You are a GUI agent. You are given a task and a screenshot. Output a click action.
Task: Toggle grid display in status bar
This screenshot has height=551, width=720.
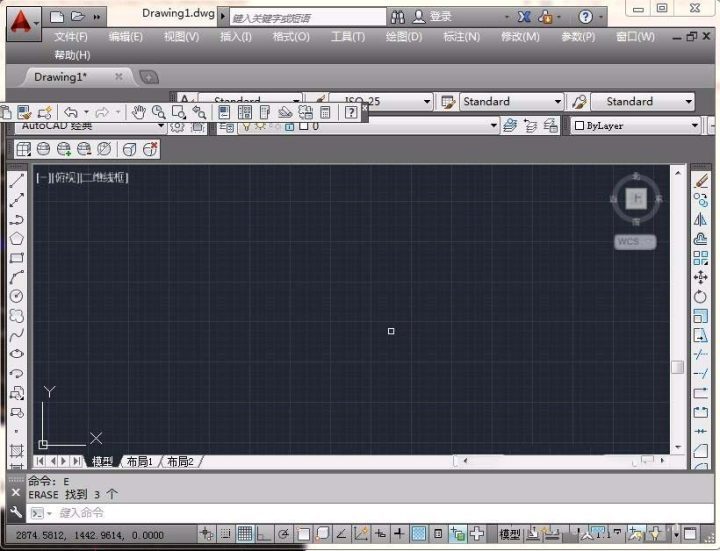[245, 534]
